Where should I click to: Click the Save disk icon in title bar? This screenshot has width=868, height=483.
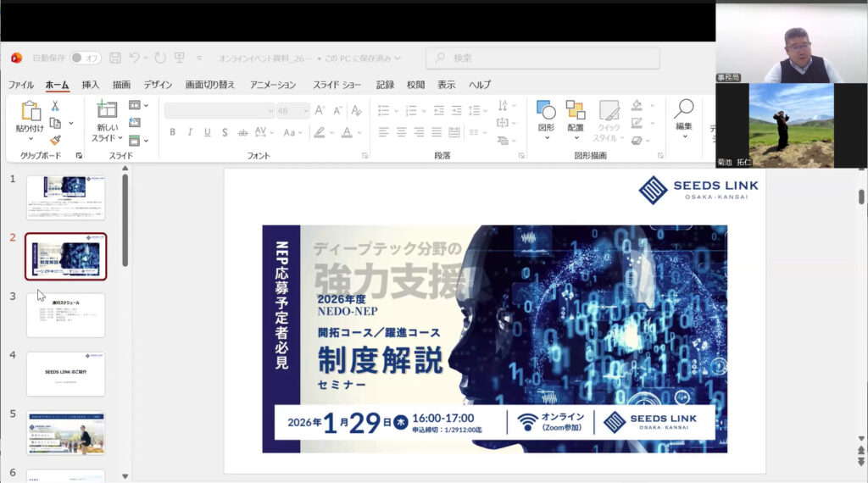point(115,58)
